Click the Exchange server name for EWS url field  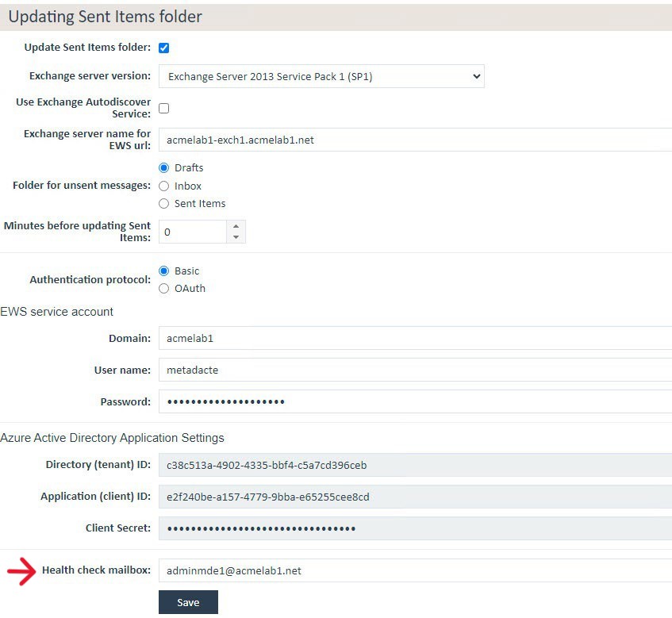[x=413, y=140]
